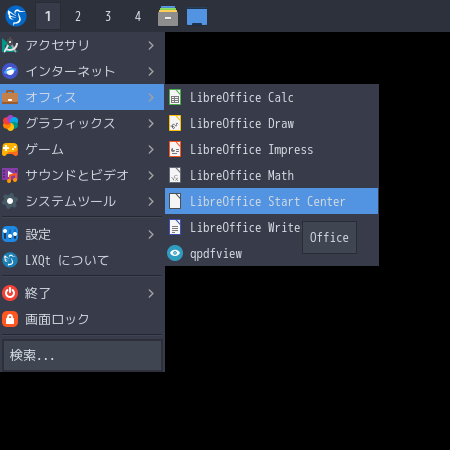Click the blue Writer document icon
Viewport: 450px width, 450px height.
[x=175, y=227]
